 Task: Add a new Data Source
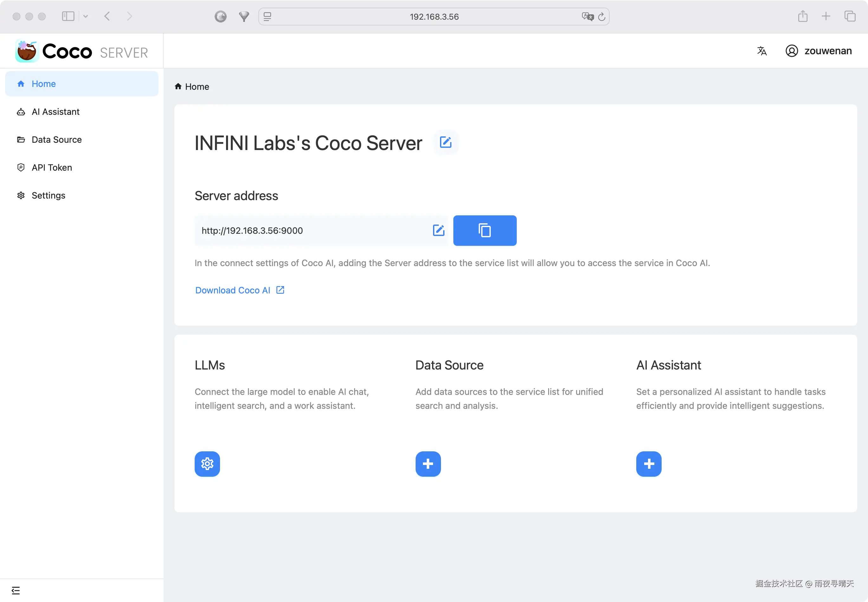(x=428, y=464)
